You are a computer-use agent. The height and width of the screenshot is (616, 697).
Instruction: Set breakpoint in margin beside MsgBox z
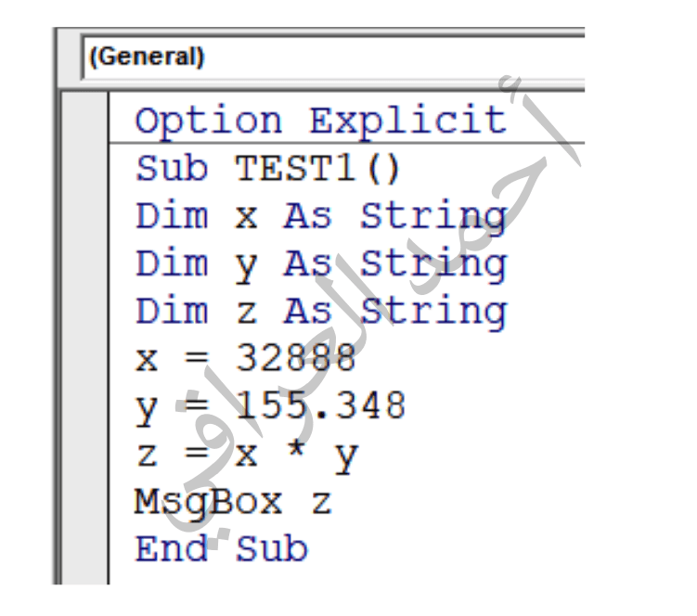click(84, 503)
